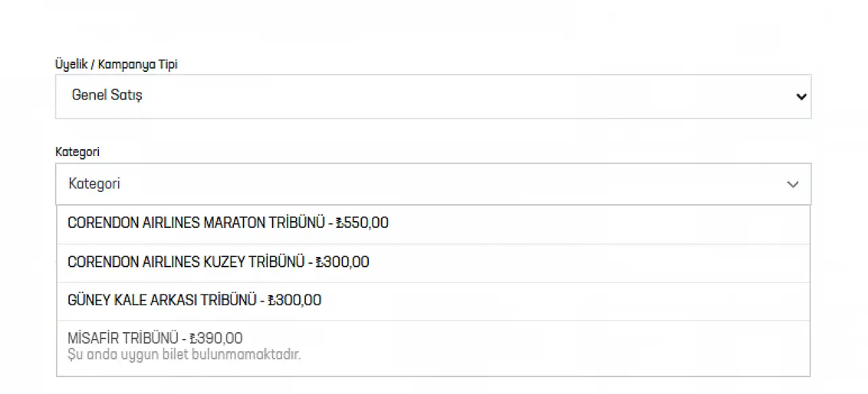Click the "Kategori" label above the dropdown
Viewport: 868px width, 394px height.
click(77, 152)
